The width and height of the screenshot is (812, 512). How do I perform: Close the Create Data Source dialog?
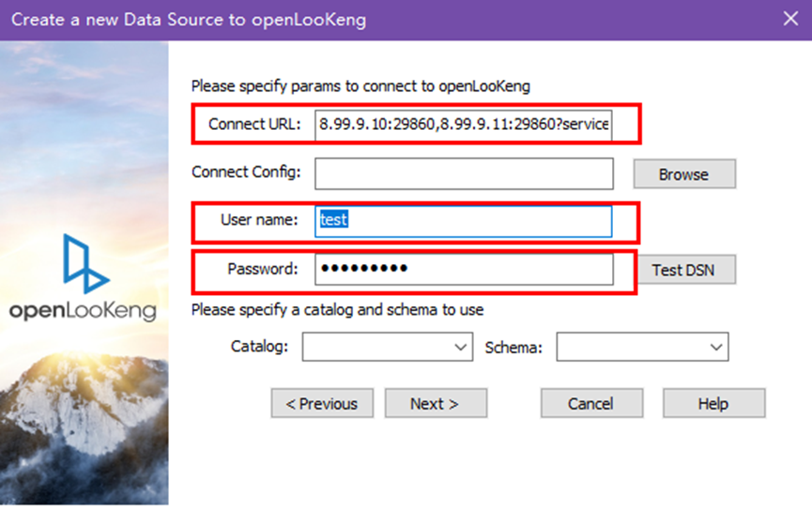click(x=790, y=19)
